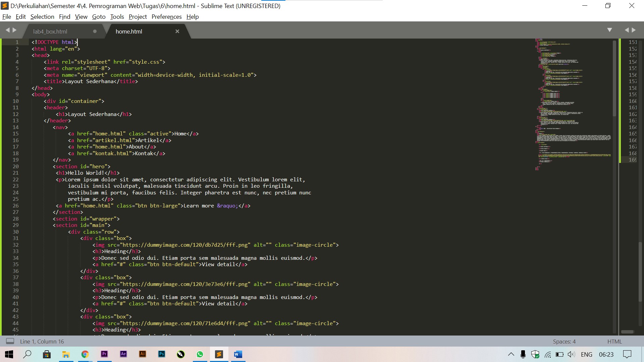Open the Preferences menu

(166, 16)
